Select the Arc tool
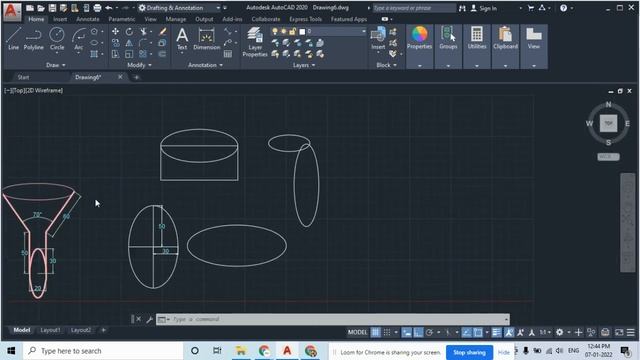Viewport: 640px width, 360px height. pyautogui.click(x=78, y=39)
